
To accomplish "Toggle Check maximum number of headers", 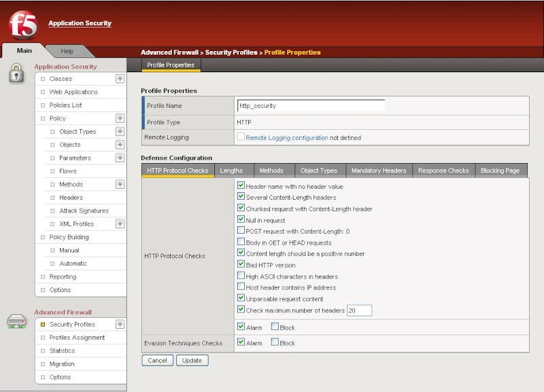I will pyautogui.click(x=241, y=309).
